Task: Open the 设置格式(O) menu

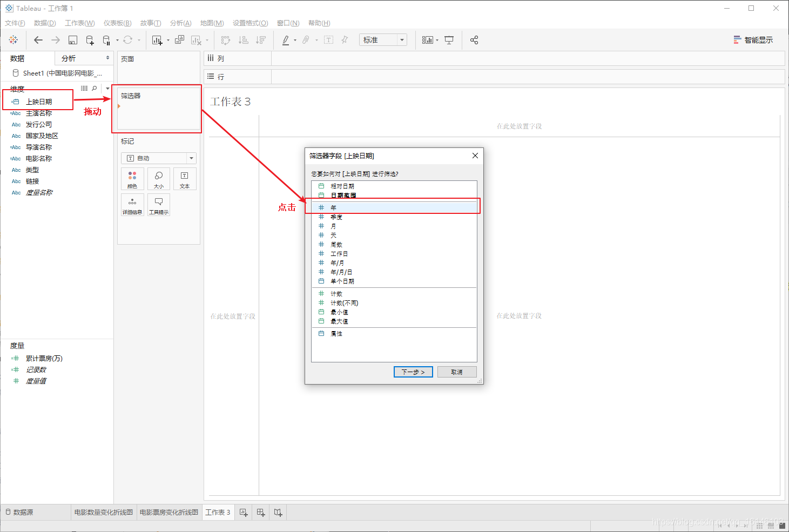Action: (251, 23)
